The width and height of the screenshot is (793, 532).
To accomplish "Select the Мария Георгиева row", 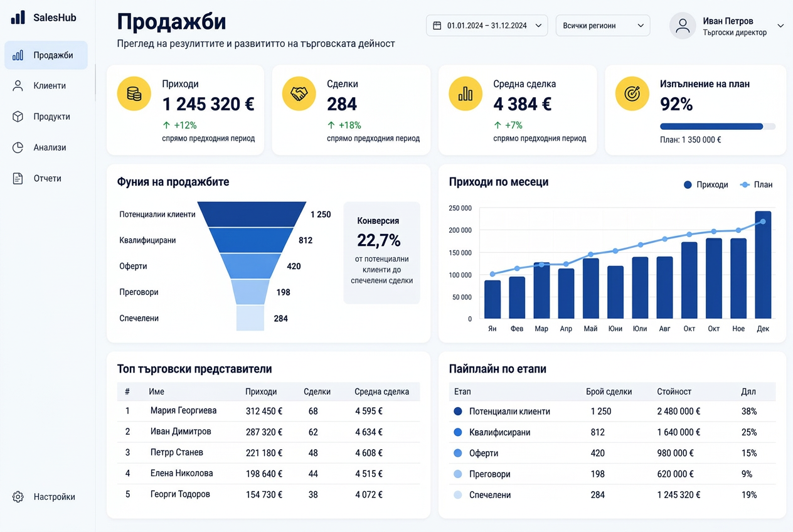I will pyautogui.click(x=269, y=411).
